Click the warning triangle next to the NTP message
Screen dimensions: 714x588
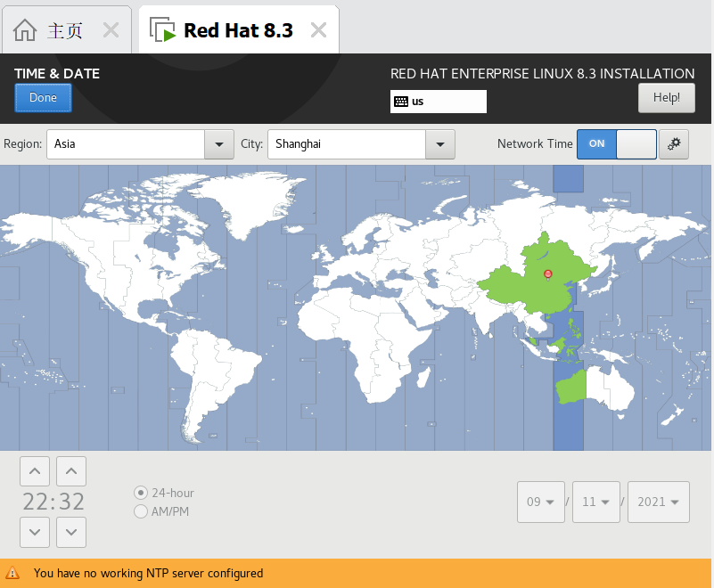[13, 574]
